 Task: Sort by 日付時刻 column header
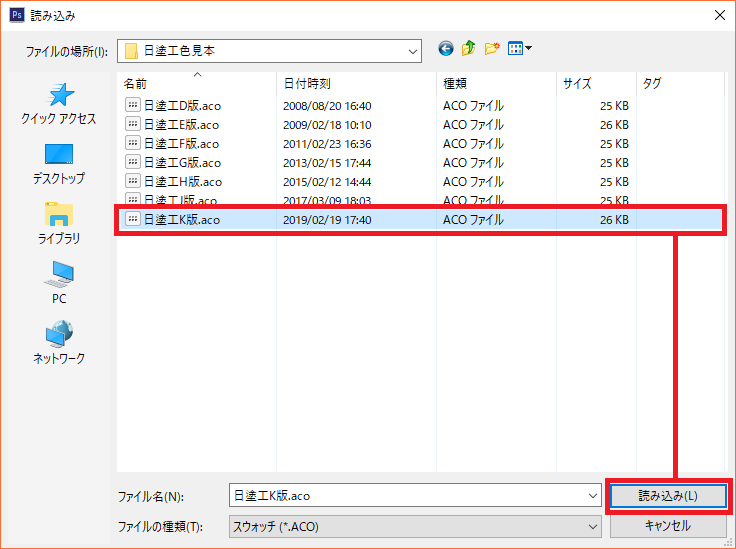pyautogui.click(x=357, y=84)
